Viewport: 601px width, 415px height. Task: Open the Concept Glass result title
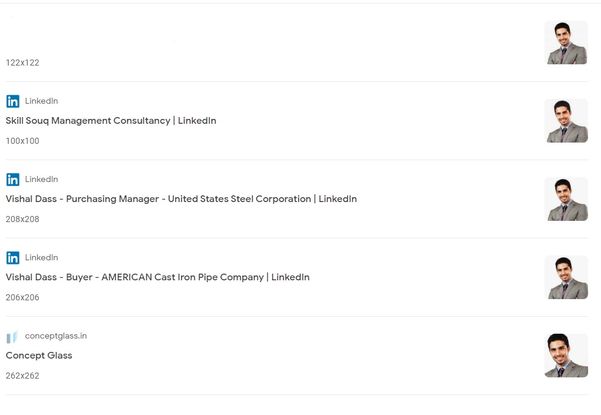click(x=39, y=355)
